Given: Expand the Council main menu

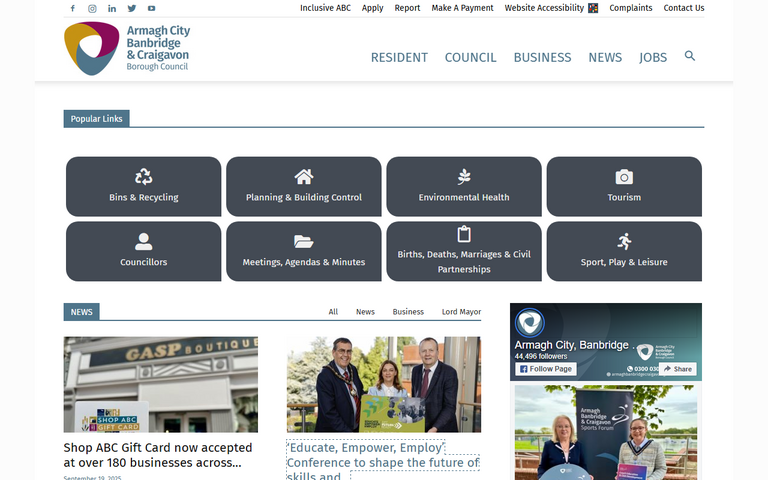Looking at the screenshot, I should click(x=470, y=57).
